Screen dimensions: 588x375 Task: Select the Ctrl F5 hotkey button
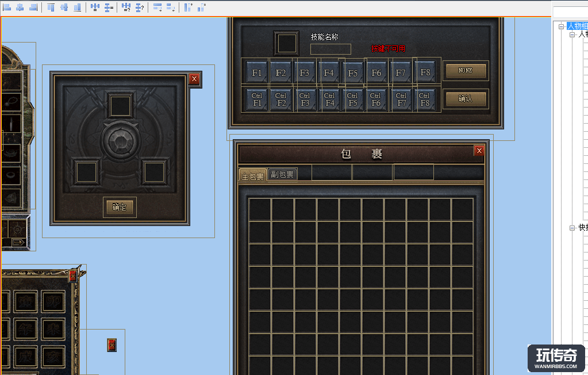point(352,100)
